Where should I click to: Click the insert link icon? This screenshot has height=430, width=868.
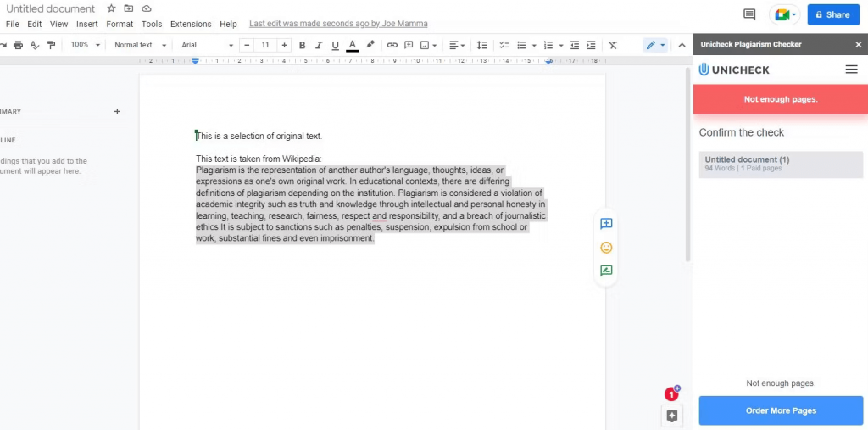click(x=392, y=45)
